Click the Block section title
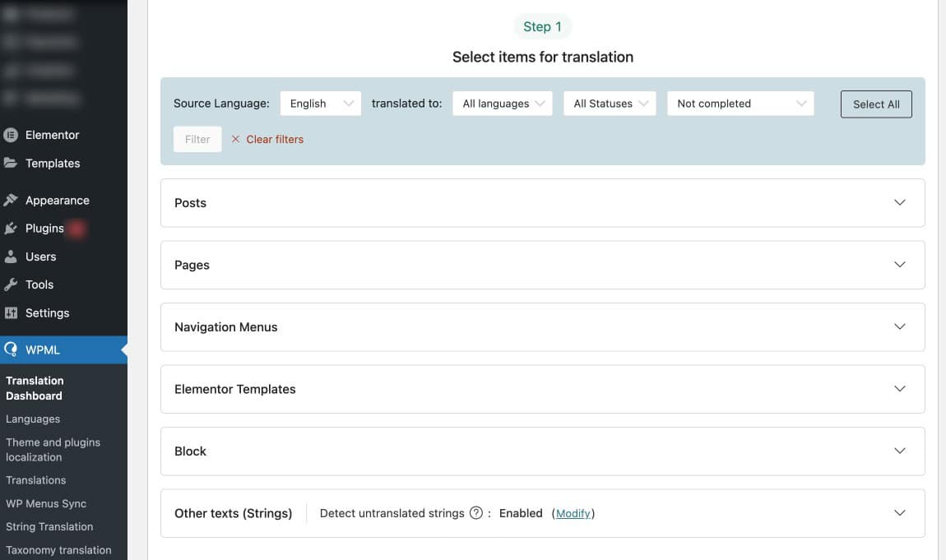 pyautogui.click(x=190, y=451)
